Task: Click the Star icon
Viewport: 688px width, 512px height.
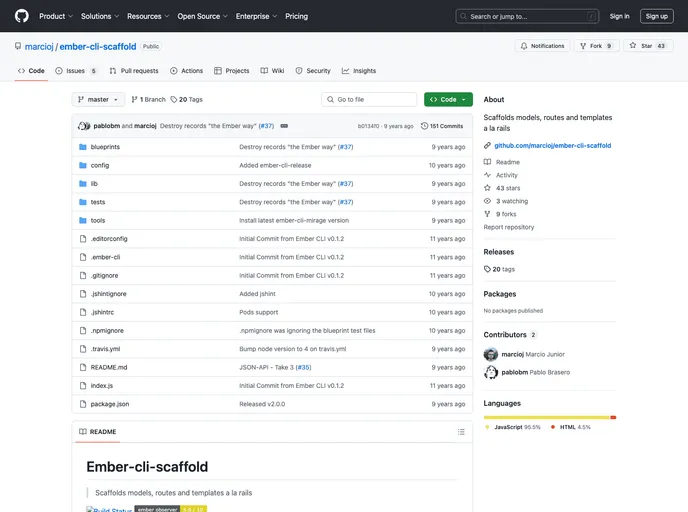Action: [633, 46]
